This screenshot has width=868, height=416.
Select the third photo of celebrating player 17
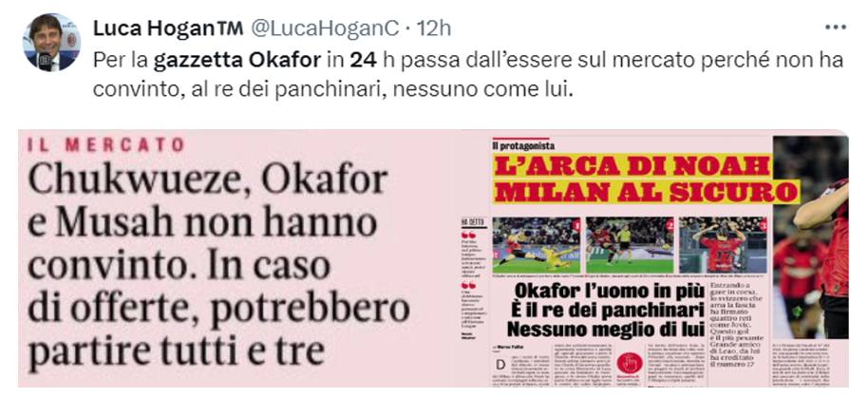point(723,244)
